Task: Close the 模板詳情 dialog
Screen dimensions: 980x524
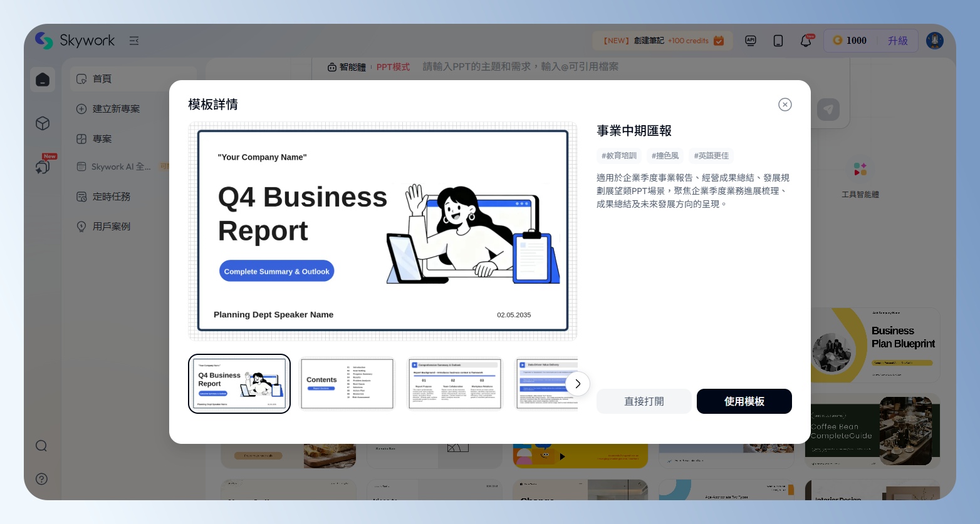Action: click(x=785, y=105)
